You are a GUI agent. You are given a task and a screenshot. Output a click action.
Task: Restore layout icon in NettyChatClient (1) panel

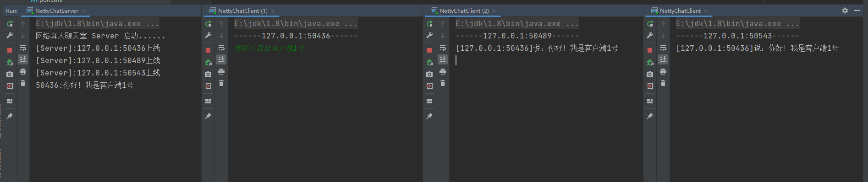208,101
